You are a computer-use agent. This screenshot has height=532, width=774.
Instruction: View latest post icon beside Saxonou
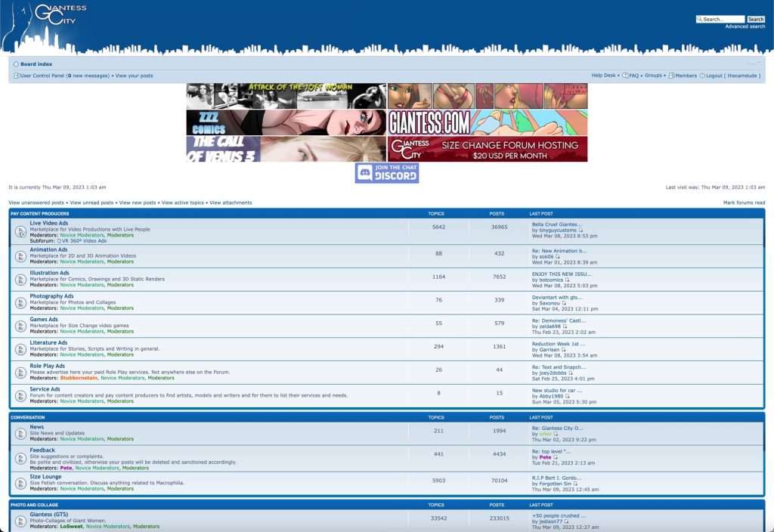[564, 303]
